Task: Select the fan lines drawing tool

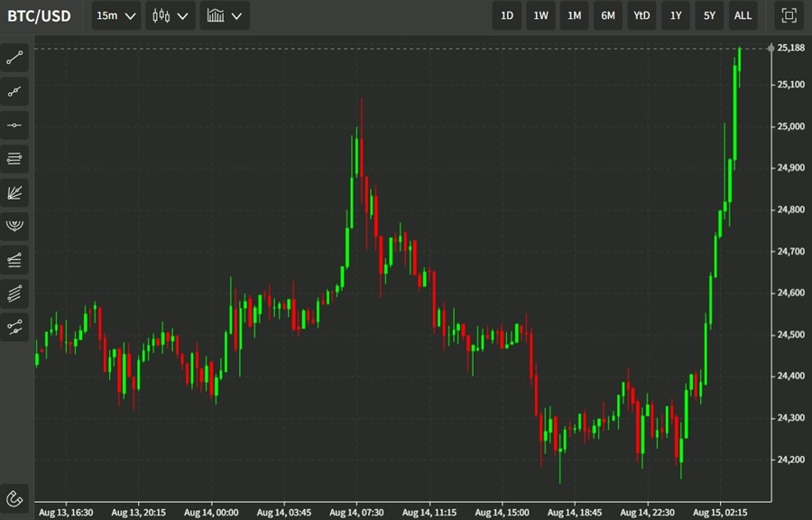Action: (14, 192)
